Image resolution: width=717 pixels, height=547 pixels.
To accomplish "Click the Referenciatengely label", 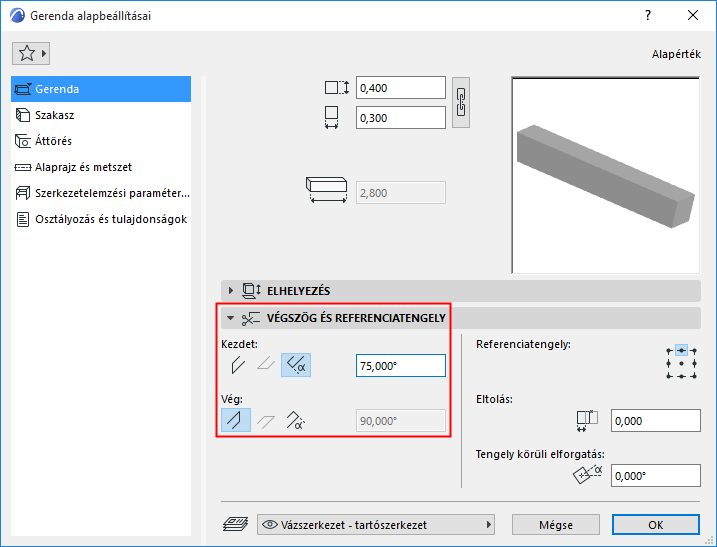I will click(523, 344).
